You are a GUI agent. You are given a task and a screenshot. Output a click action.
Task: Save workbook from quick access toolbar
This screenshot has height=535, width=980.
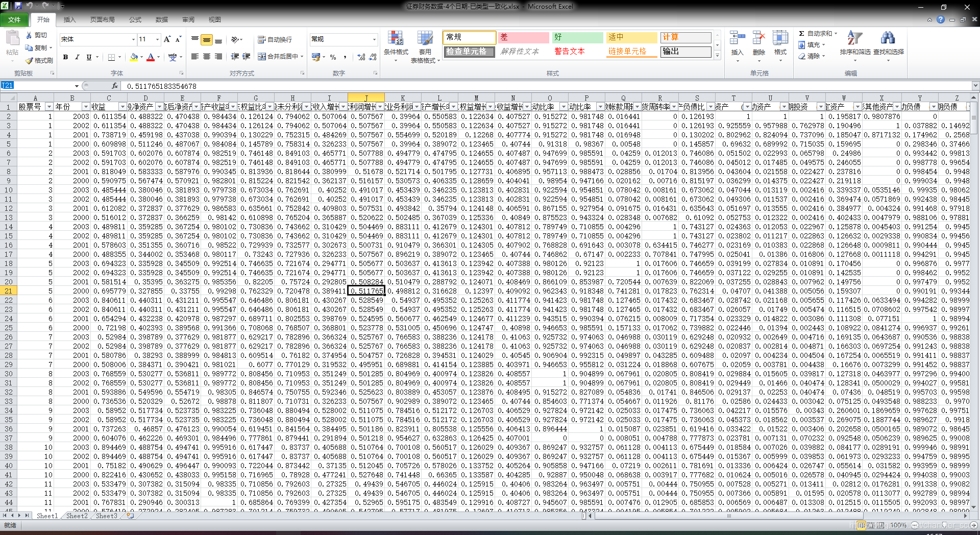pyautogui.click(x=18, y=6)
